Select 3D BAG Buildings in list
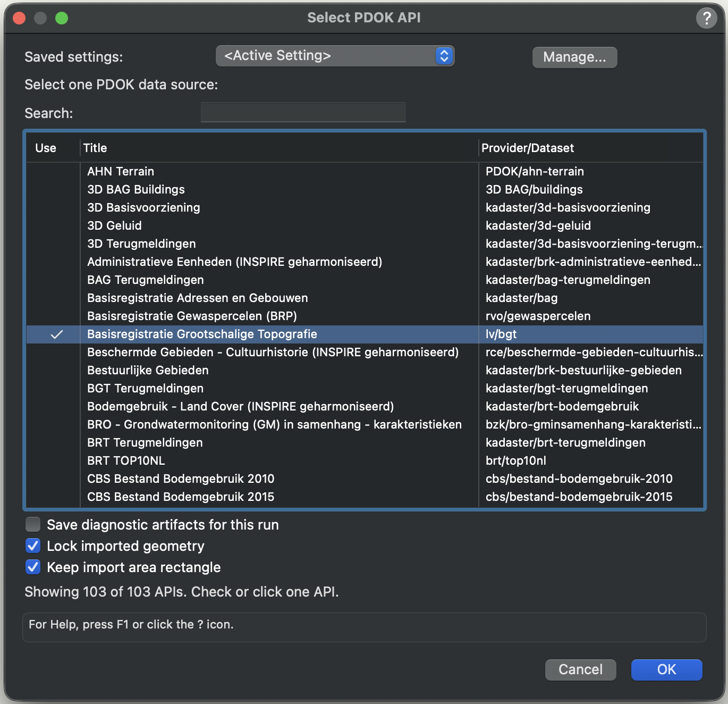Image resolution: width=728 pixels, height=704 pixels. click(x=365, y=189)
